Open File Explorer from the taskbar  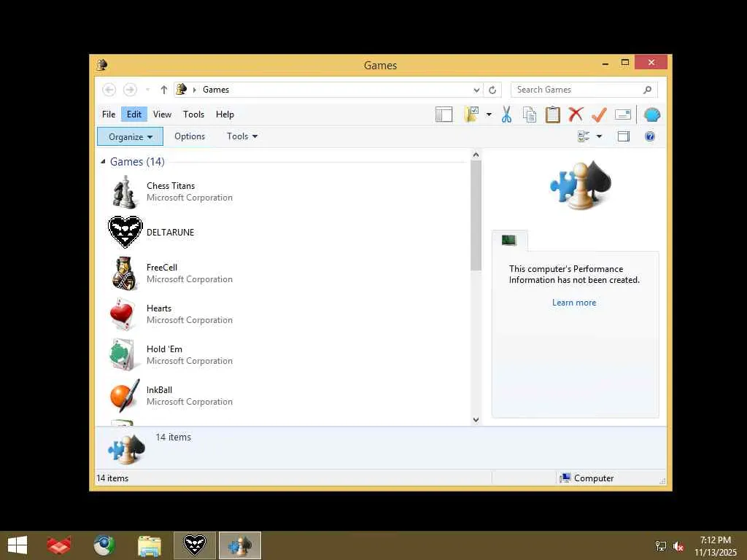(x=149, y=545)
